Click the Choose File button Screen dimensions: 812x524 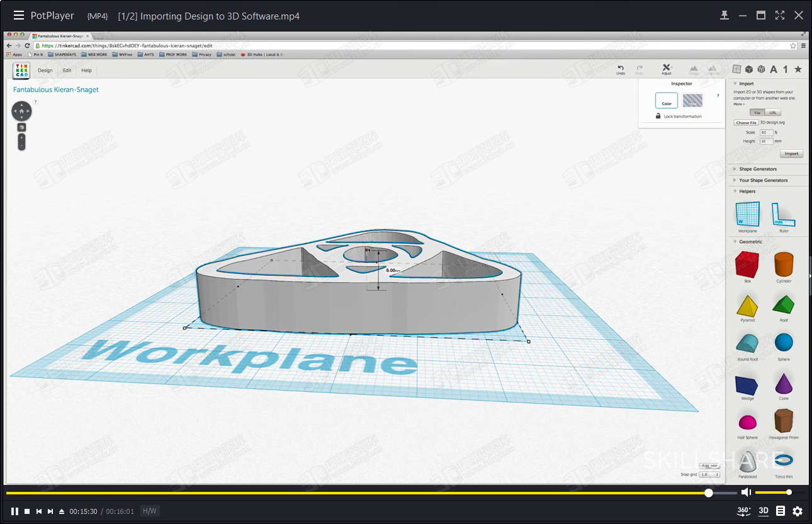click(x=747, y=123)
